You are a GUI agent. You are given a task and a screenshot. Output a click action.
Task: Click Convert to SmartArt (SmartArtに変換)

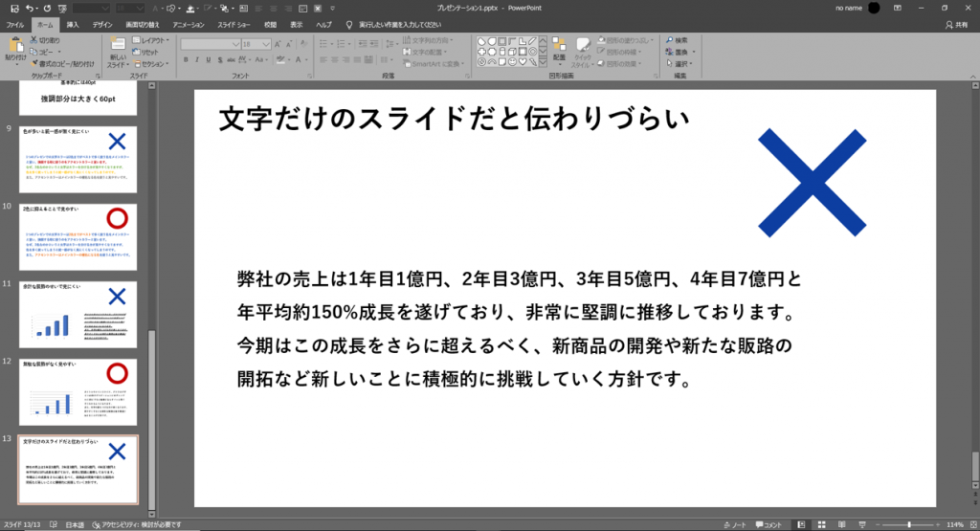click(434, 64)
